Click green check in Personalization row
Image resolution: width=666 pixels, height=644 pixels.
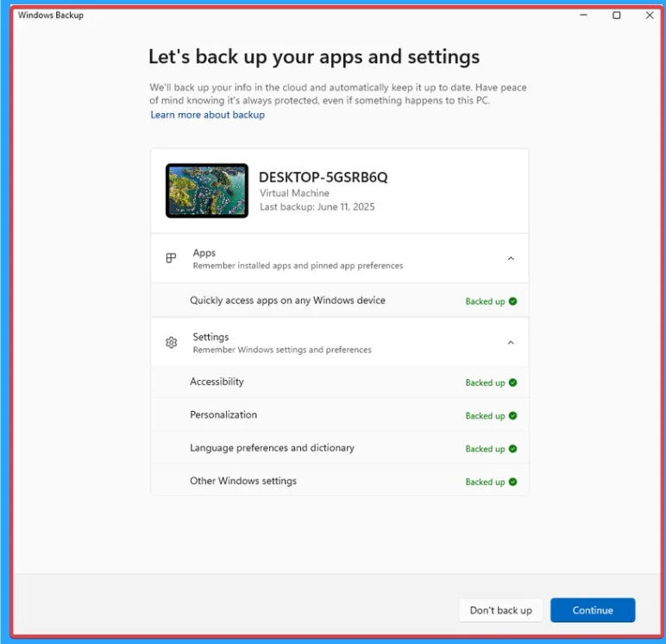tap(512, 416)
